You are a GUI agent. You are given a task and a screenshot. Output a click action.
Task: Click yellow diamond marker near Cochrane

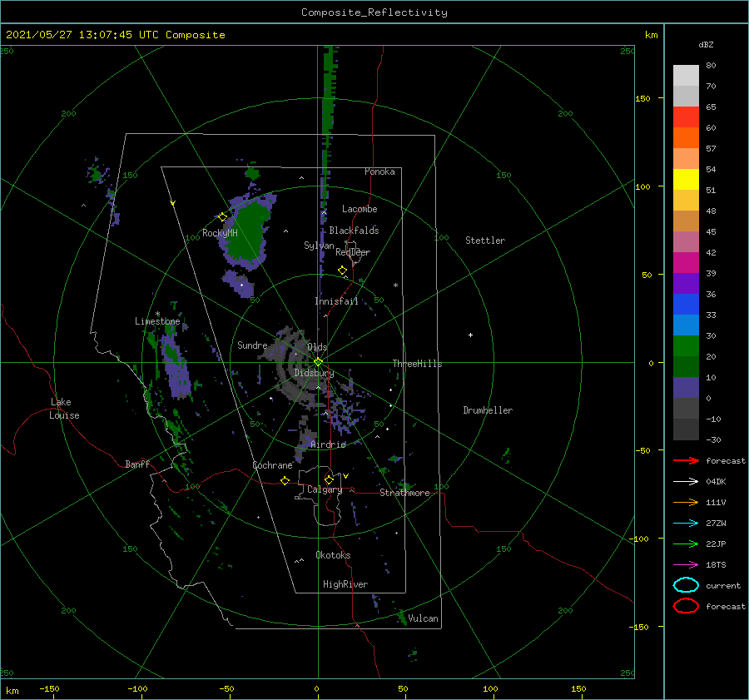coord(285,480)
